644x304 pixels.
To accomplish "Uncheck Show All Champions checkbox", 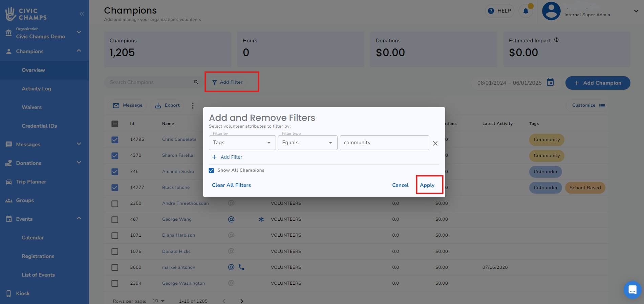I will coord(211,170).
